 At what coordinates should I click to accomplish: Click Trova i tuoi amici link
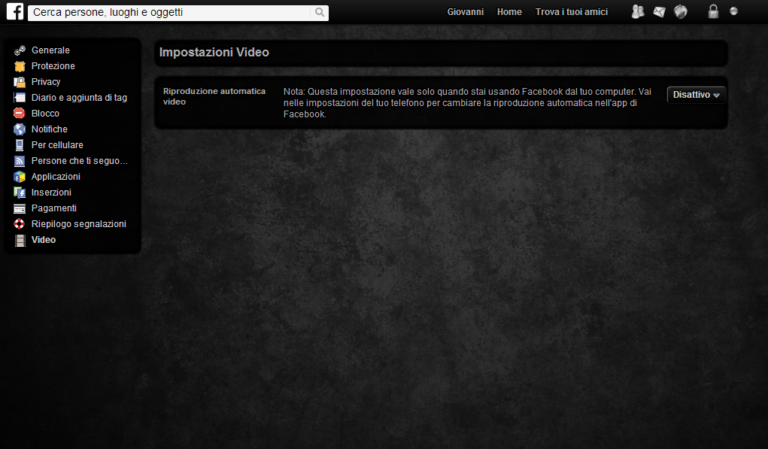(x=571, y=12)
